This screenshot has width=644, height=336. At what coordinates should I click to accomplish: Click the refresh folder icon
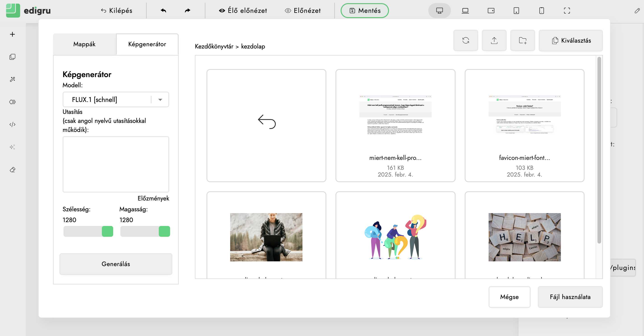[466, 40]
